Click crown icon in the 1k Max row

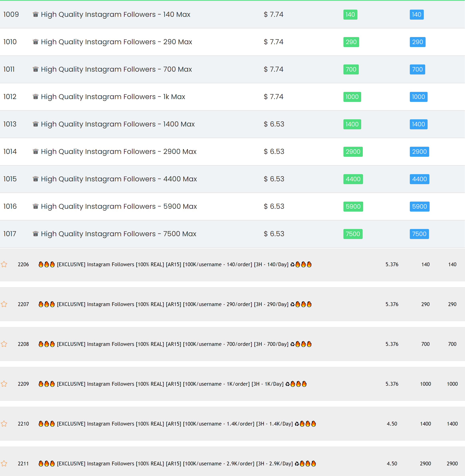click(36, 96)
